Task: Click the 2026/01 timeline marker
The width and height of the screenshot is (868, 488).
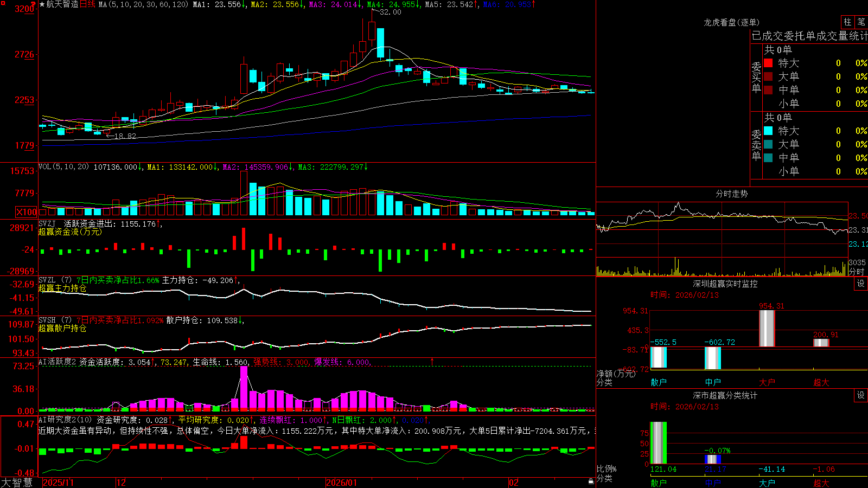Action: (342, 483)
